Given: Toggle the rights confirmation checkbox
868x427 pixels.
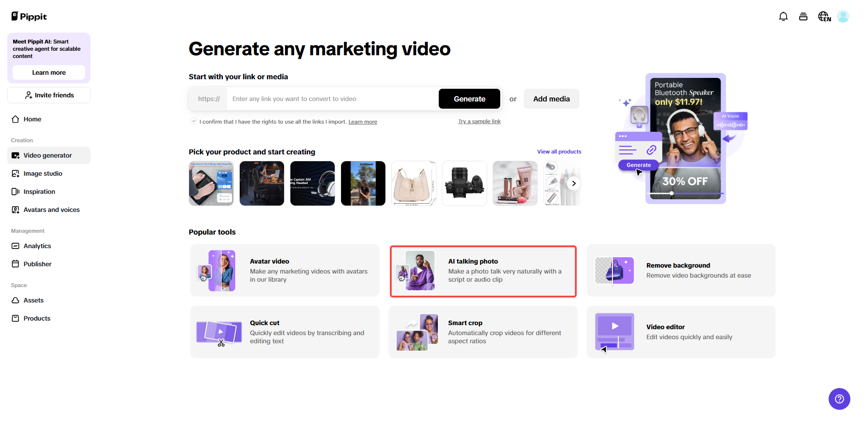Looking at the screenshot, I should tap(194, 121).
